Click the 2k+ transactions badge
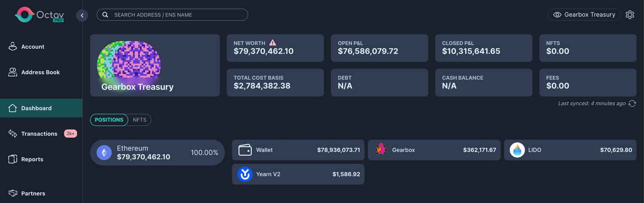Image resolution: width=644 pixels, height=203 pixels. (70, 133)
